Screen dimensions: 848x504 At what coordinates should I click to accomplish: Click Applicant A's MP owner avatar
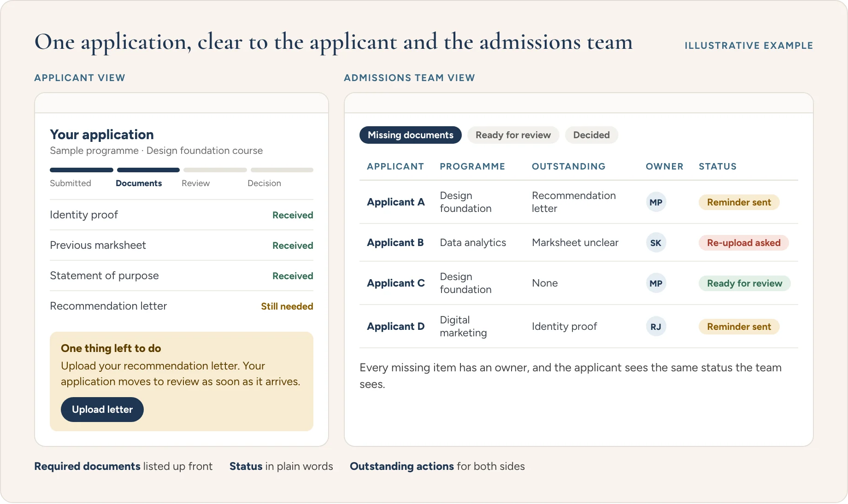point(656,202)
